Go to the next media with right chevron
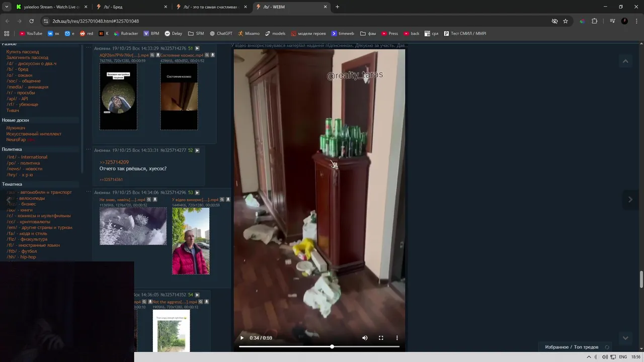The height and width of the screenshot is (362, 644). pos(630,199)
